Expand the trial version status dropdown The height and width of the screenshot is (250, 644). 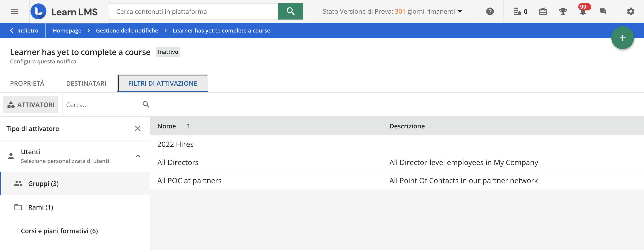pos(460,12)
